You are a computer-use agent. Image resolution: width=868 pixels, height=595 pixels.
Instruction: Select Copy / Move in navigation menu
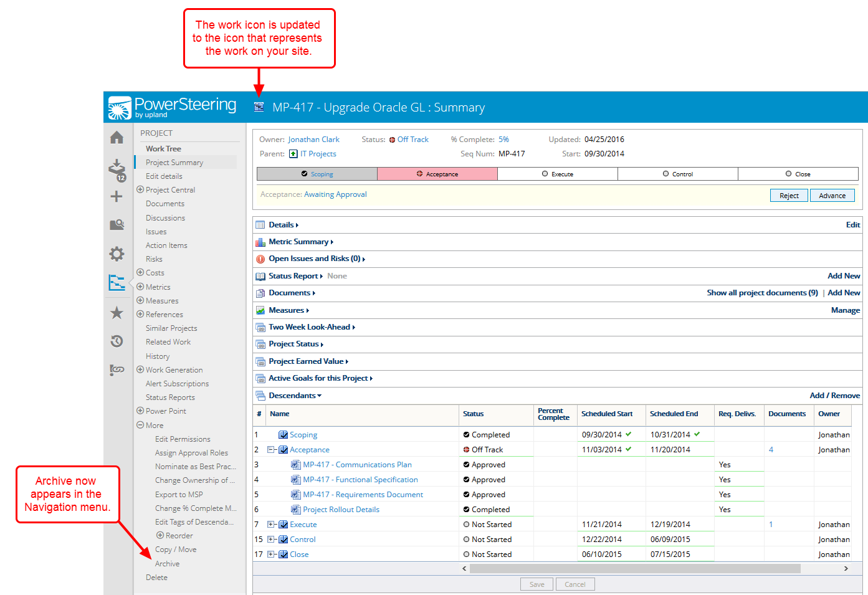[x=176, y=550]
